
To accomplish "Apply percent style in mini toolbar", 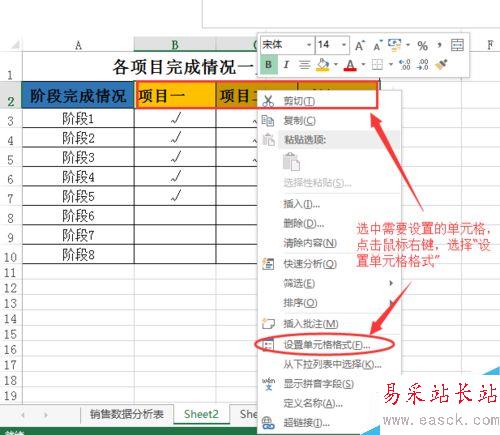I will (422, 46).
